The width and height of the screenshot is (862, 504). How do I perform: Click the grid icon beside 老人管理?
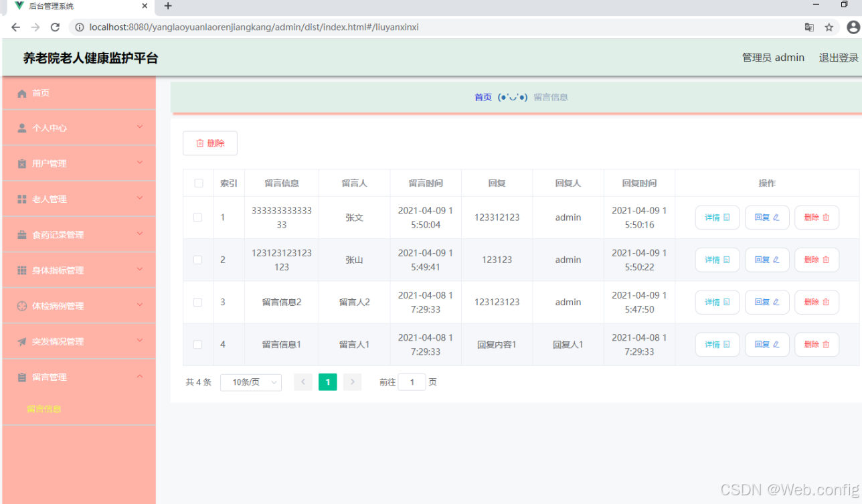pos(22,199)
